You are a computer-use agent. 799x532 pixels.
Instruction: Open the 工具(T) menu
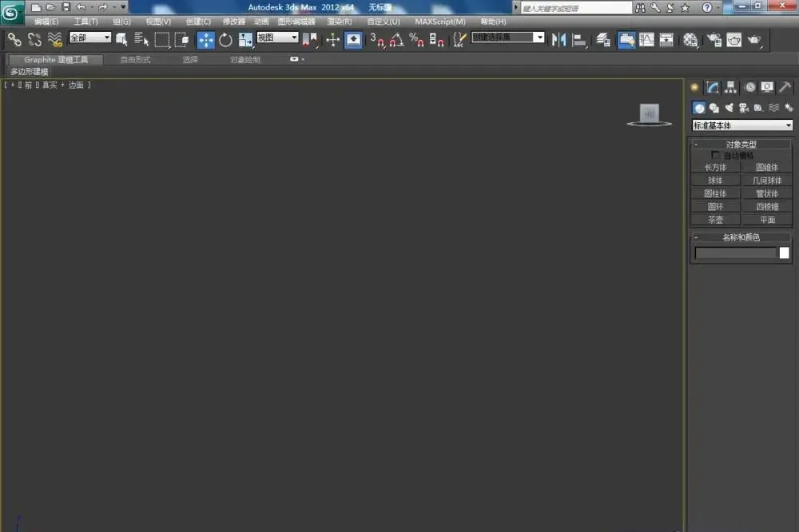(x=85, y=22)
